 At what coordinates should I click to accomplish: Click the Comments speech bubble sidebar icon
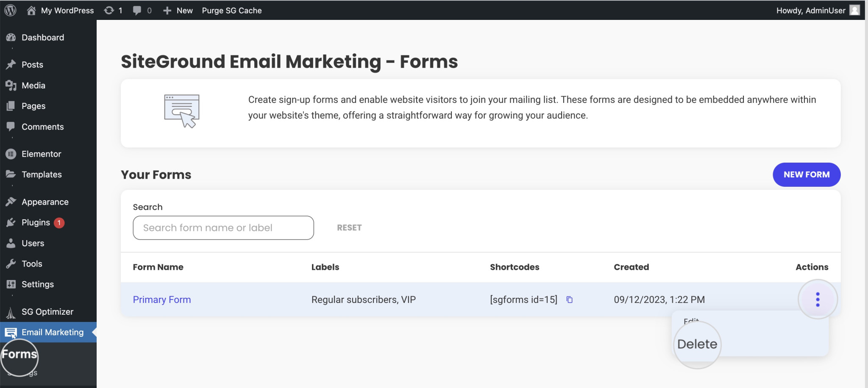[x=11, y=127]
